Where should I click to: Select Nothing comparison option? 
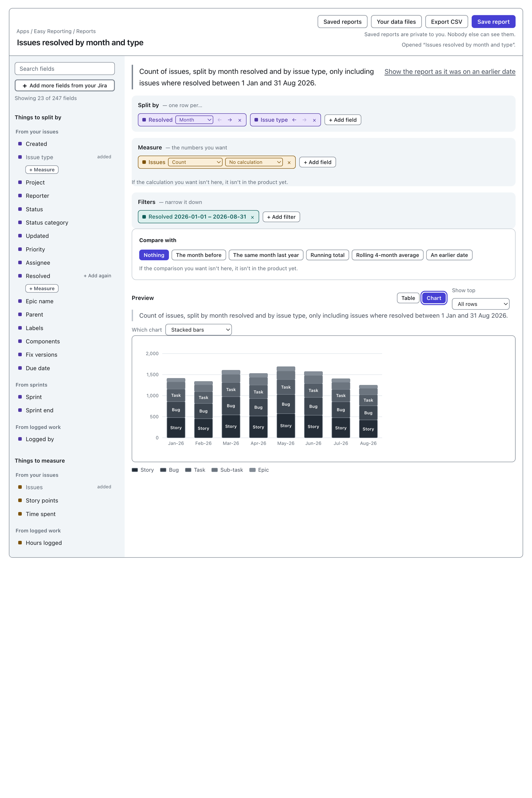154,255
